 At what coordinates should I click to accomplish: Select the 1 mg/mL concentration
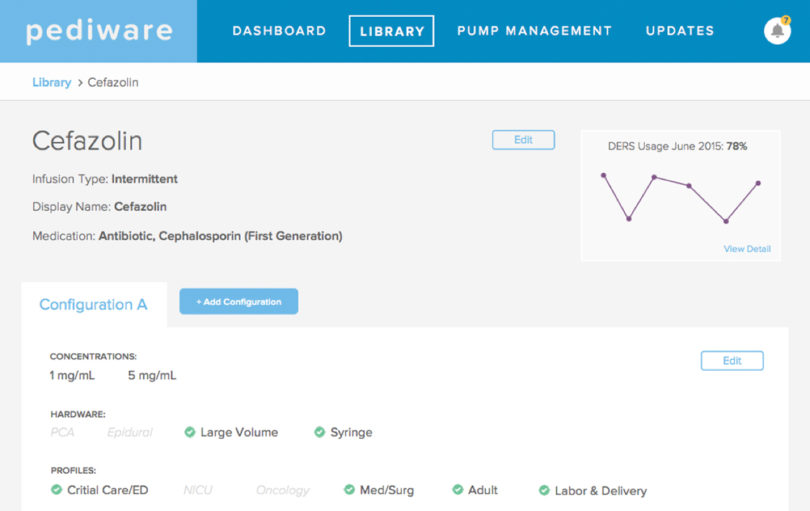point(72,376)
